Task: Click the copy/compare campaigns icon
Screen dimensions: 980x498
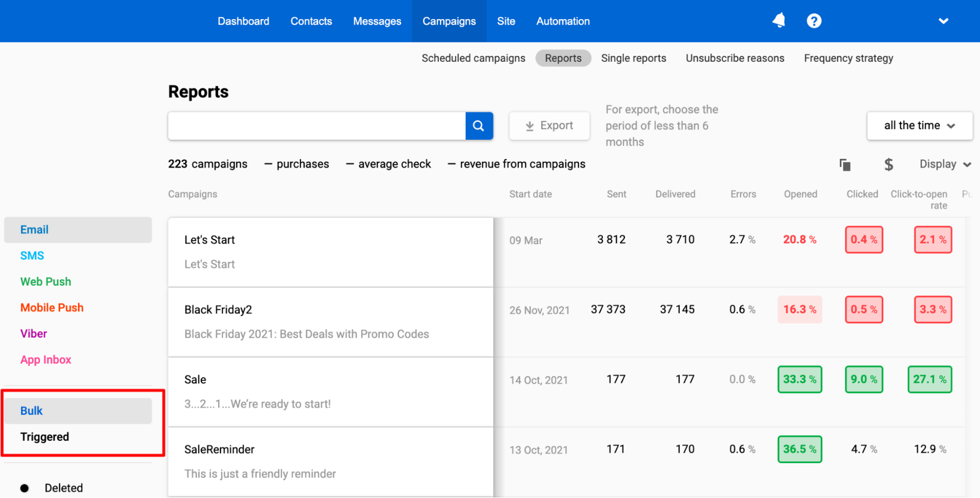Action: click(x=845, y=165)
